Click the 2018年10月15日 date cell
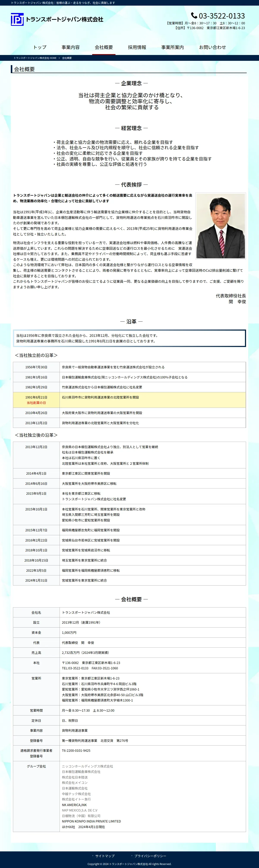 36,560
